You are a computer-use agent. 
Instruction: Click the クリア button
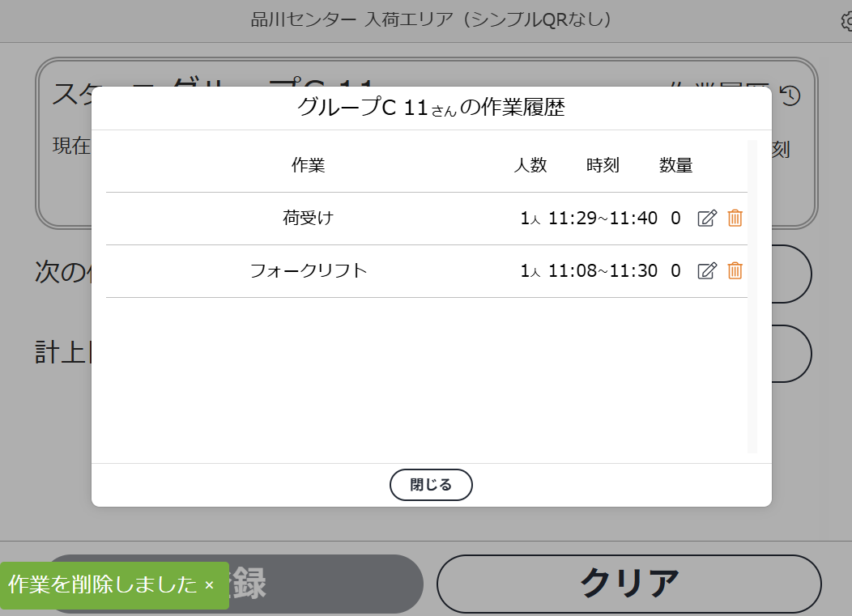629,584
